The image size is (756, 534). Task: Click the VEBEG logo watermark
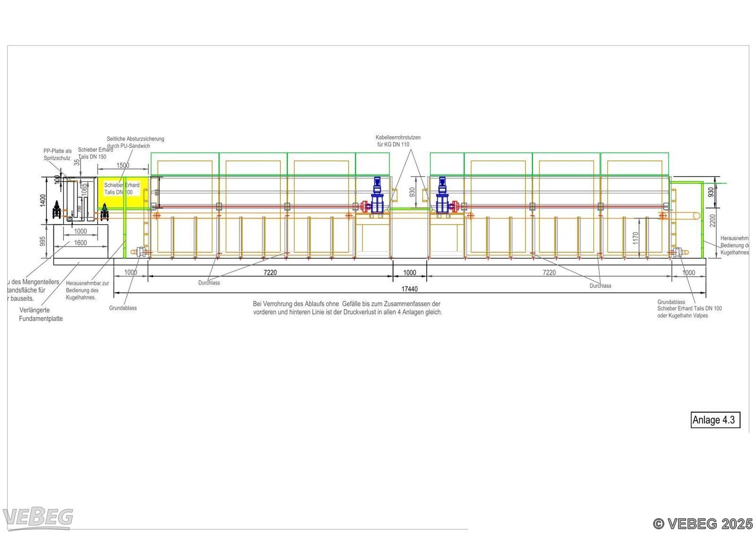[37, 518]
